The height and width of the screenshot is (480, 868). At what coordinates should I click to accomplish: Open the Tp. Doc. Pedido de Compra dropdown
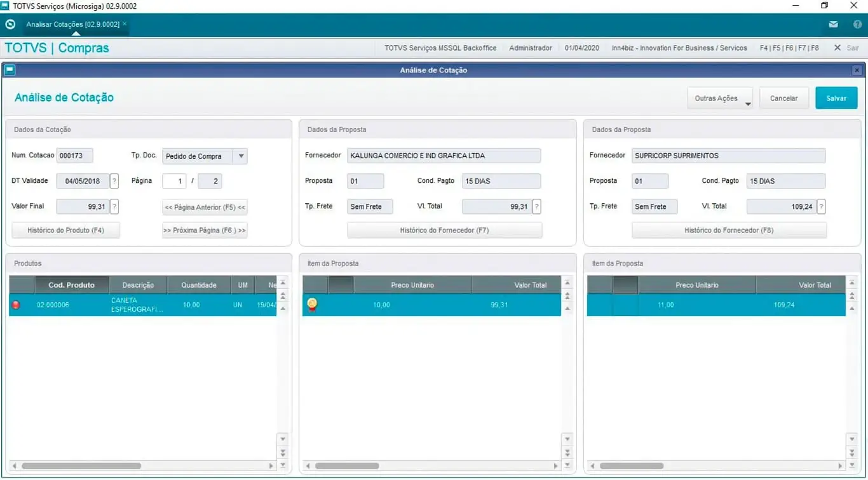(x=205, y=156)
